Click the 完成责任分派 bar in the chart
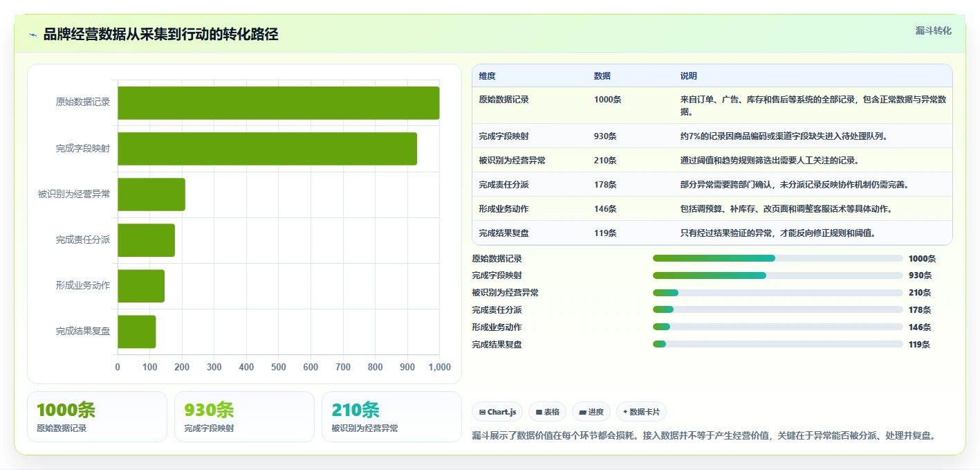Image resolution: width=980 pixels, height=470 pixels. pyautogui.click(x=146, y=239)
